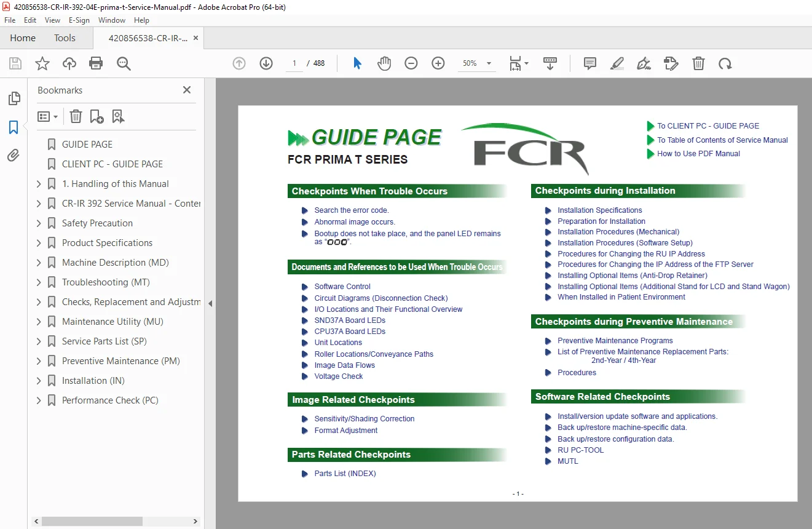812x529 pixels.
Task: Open the E-Sign menu
Action: pyautogui.click(x=79, y=20)
